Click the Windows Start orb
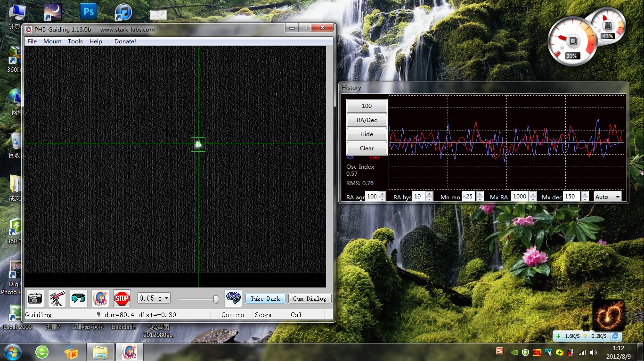 (x=12, y=352)
